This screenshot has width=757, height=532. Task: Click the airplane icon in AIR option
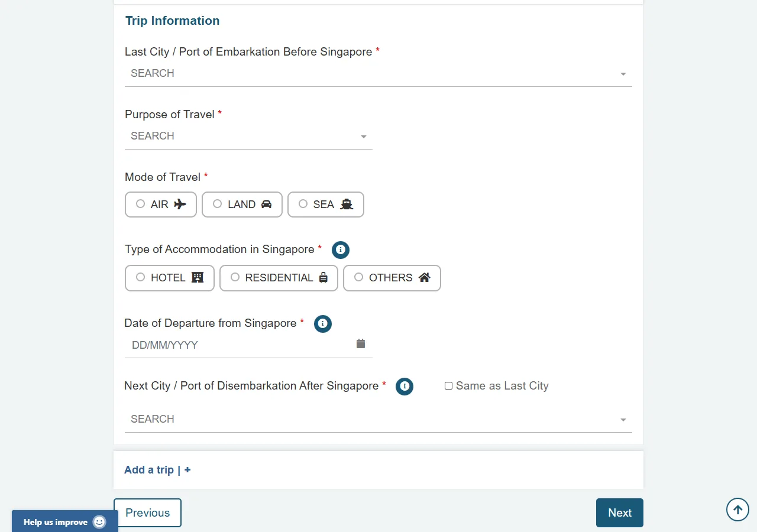pyautogui.click(x=180, y=204)
